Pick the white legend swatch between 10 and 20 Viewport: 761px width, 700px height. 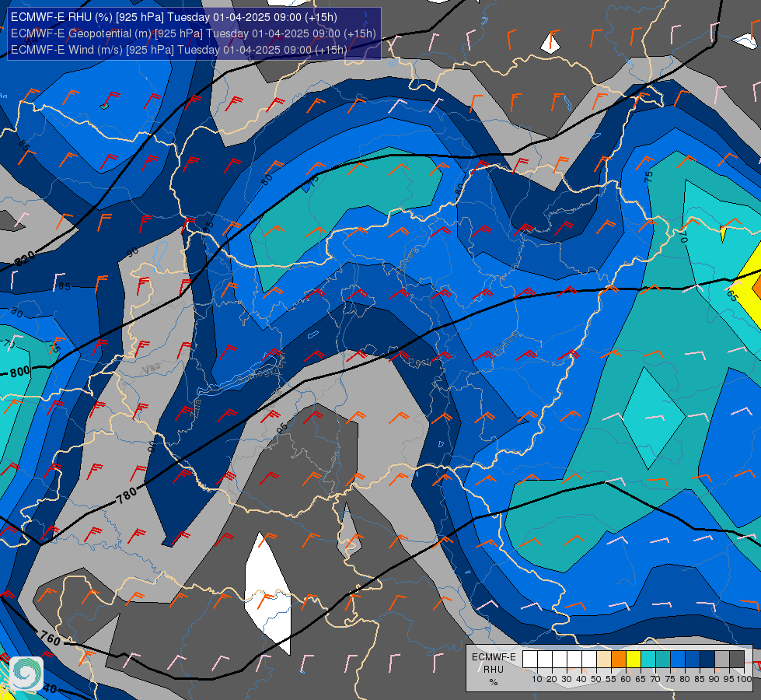click(x=545, y=659)
